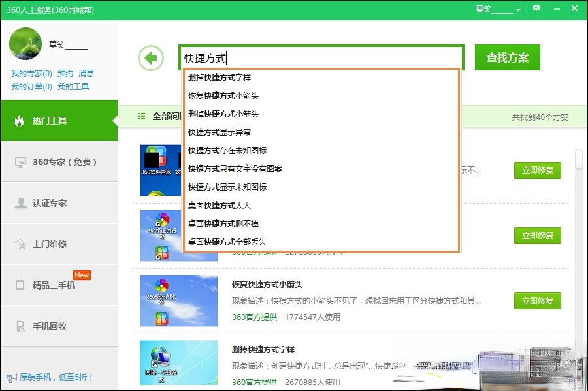Click the 手机回收 phone recycle icon
Viewport: 588px width, 391px height.
pyautogui.click(x=20, y=326)
